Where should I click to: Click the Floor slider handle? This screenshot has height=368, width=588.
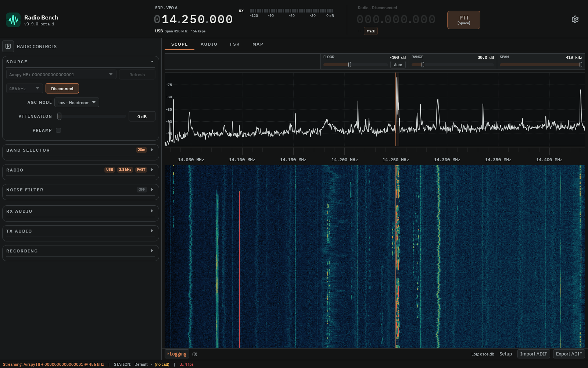349,65
